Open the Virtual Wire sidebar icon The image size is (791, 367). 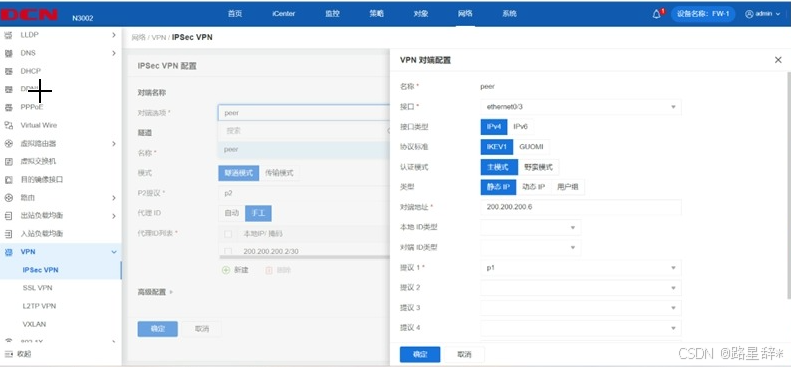click(9, 126)
